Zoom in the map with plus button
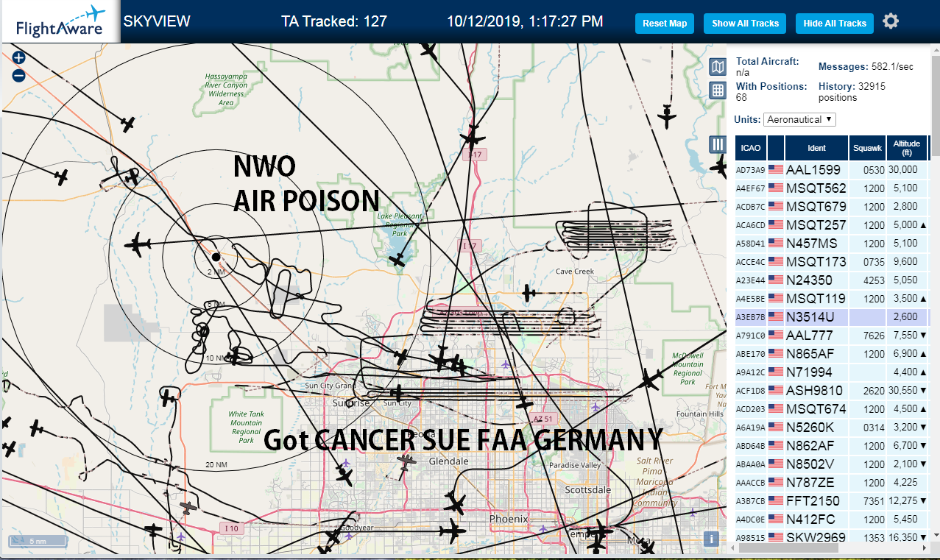940x560 pixels. point(19,57)
